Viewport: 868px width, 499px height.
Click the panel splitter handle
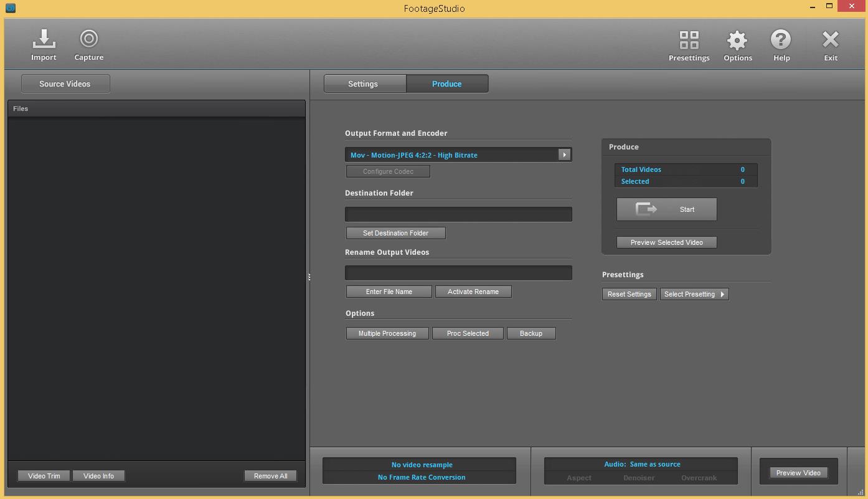[309, 277]
